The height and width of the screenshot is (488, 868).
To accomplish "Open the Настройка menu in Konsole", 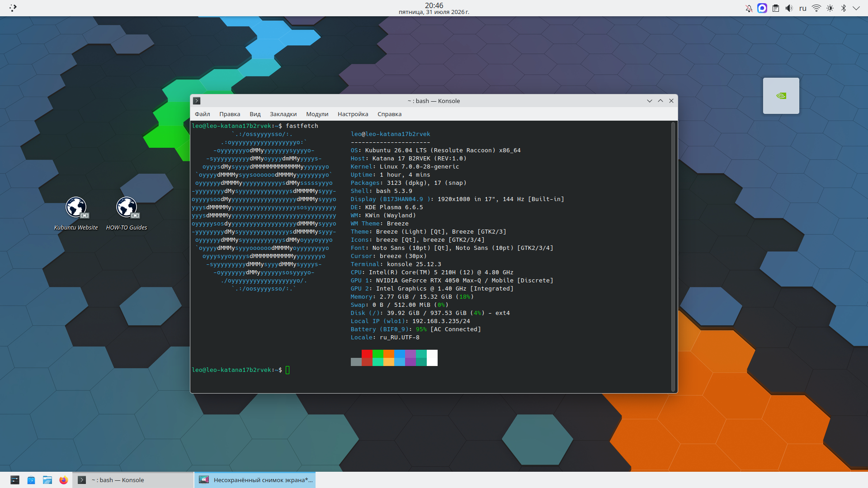I will point(353,114).
